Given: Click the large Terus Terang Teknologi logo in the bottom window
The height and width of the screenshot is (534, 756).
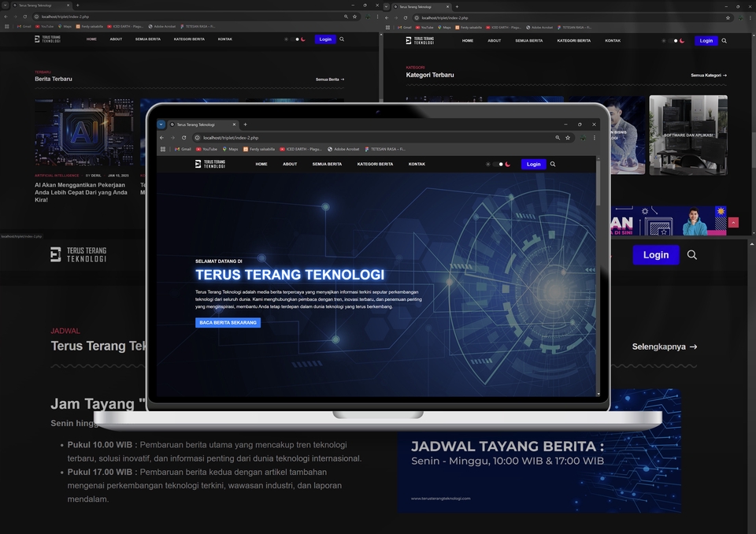Looking at the screenshot, I should (x=78, y=254).
